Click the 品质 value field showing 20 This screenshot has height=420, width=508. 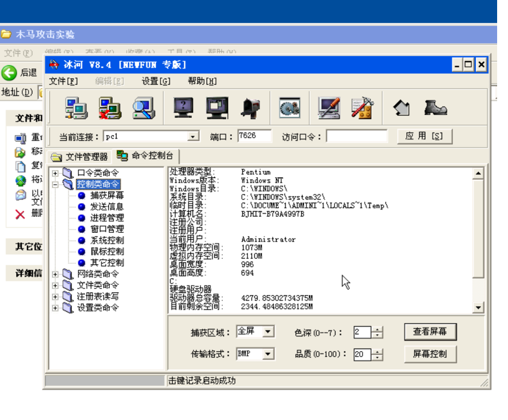(x=362, y=355)
